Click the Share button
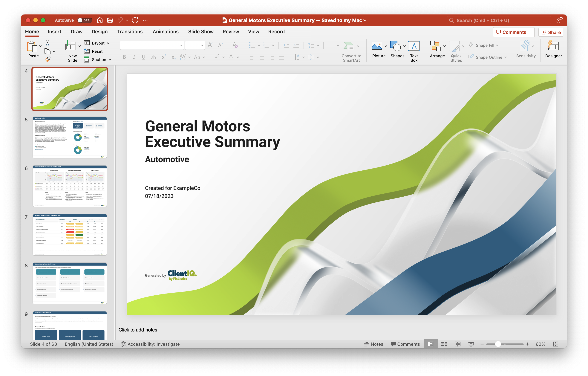The height and width of the screenshot is (376, 588). (x=551, y=32)
